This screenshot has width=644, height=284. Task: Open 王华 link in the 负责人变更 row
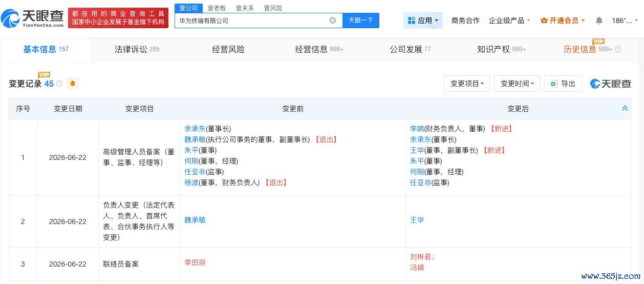coord(417,220)
